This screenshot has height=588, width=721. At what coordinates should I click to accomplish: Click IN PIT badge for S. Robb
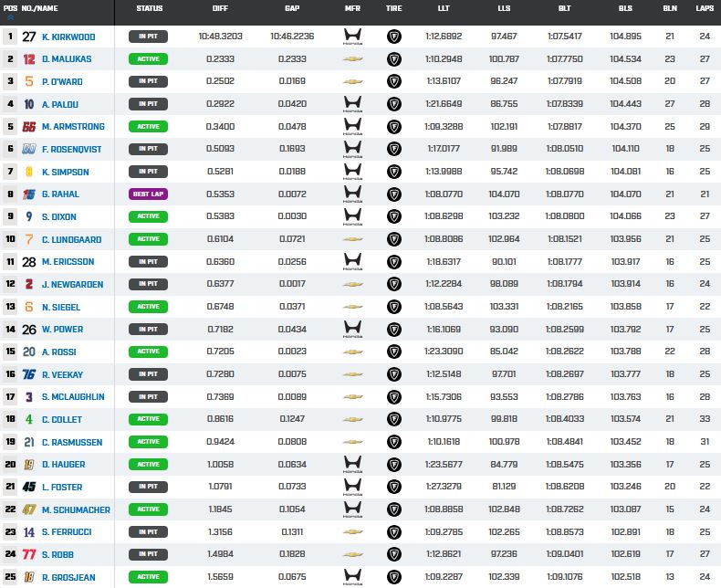coord(148,554)
